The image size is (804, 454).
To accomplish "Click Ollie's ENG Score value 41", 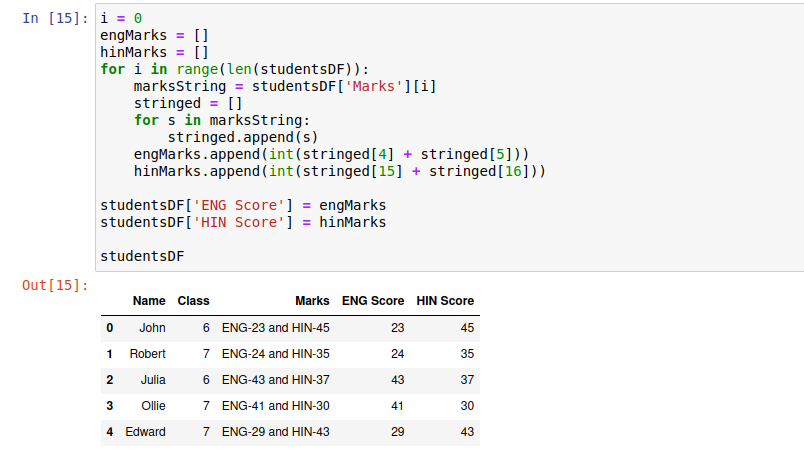I will click(397, 406).
